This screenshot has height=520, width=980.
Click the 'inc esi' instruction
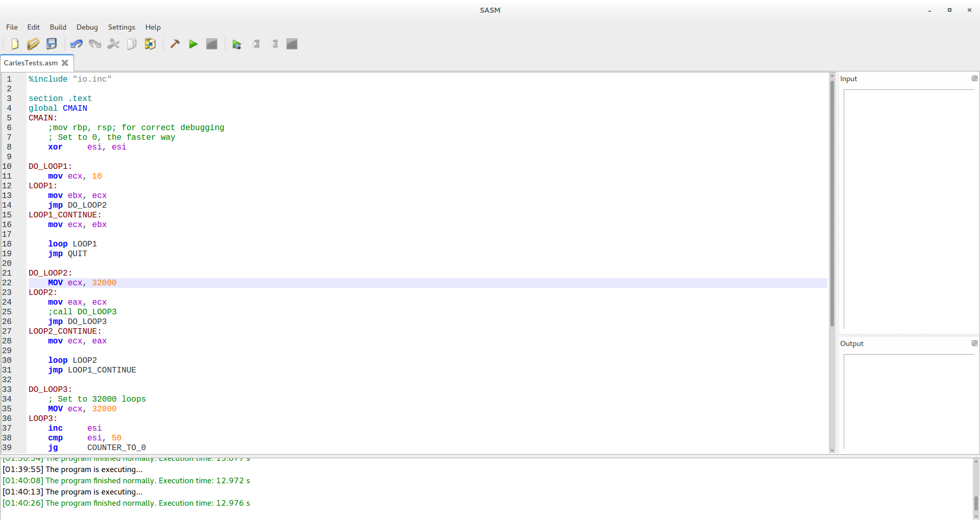click(75, 428)
